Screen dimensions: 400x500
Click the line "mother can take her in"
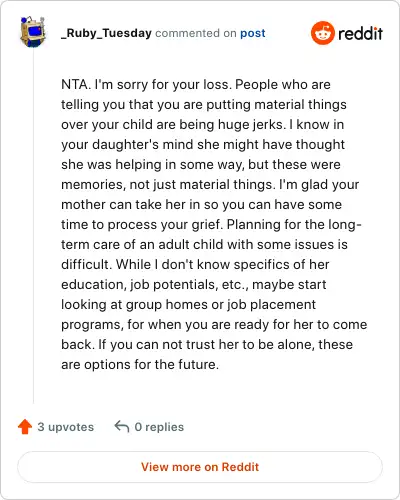(201, 204)
